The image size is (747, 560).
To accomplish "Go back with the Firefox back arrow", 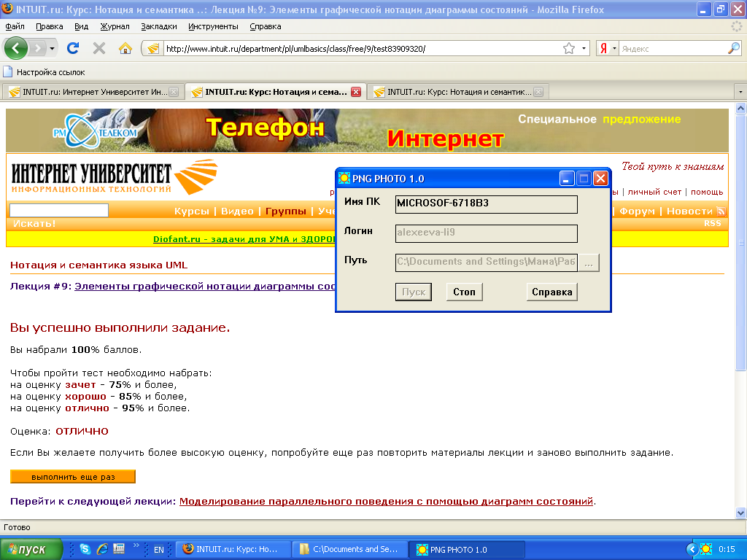I will pos(16,48).
